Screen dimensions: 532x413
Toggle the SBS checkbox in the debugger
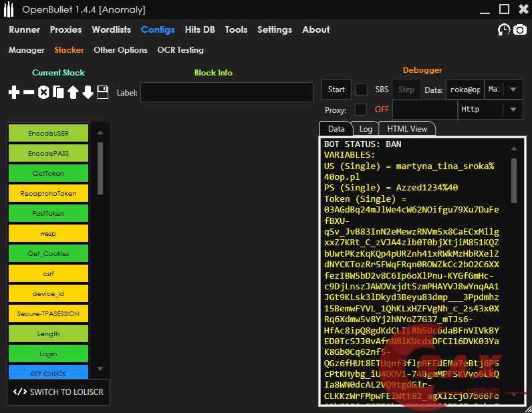point(361,90)
